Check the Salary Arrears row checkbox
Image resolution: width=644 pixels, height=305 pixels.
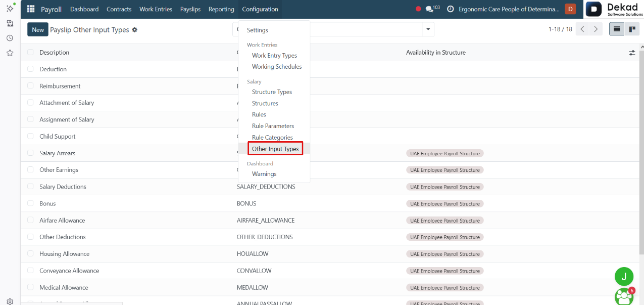tap(30, 153)
